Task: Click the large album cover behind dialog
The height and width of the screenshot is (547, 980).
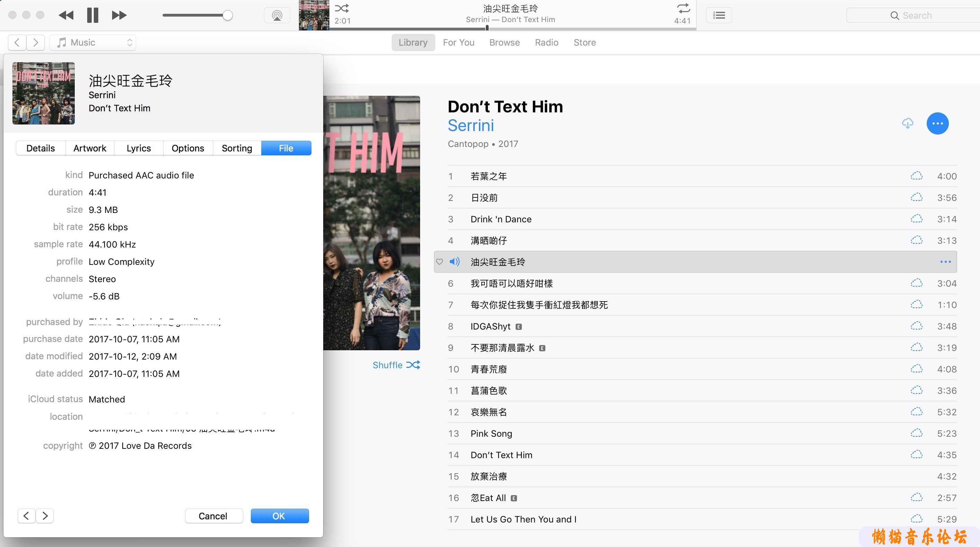Action: [x=372, y=223]
